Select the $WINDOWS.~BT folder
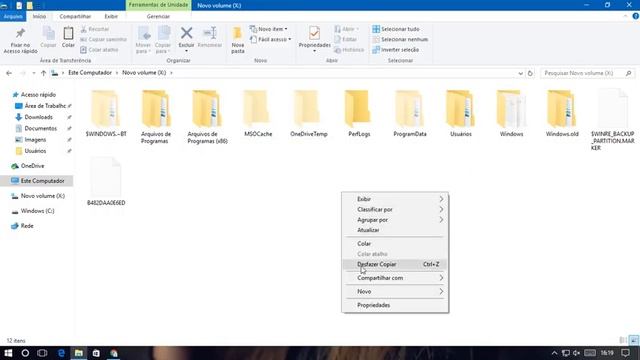 click(106, 113)
